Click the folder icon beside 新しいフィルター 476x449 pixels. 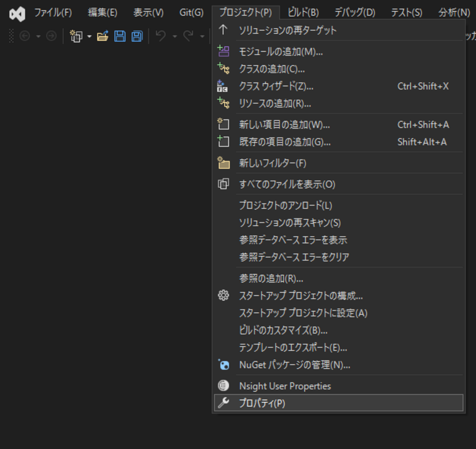tap(223, 162)
